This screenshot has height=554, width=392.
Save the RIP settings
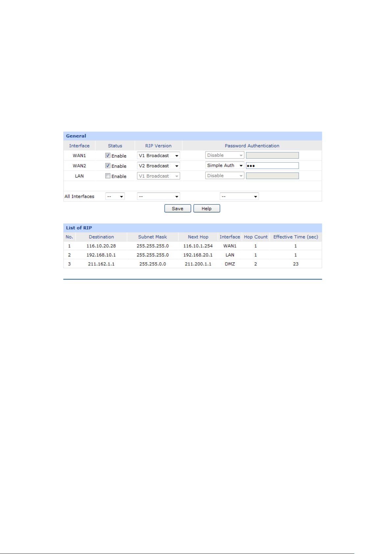click(x=178, y=208)
